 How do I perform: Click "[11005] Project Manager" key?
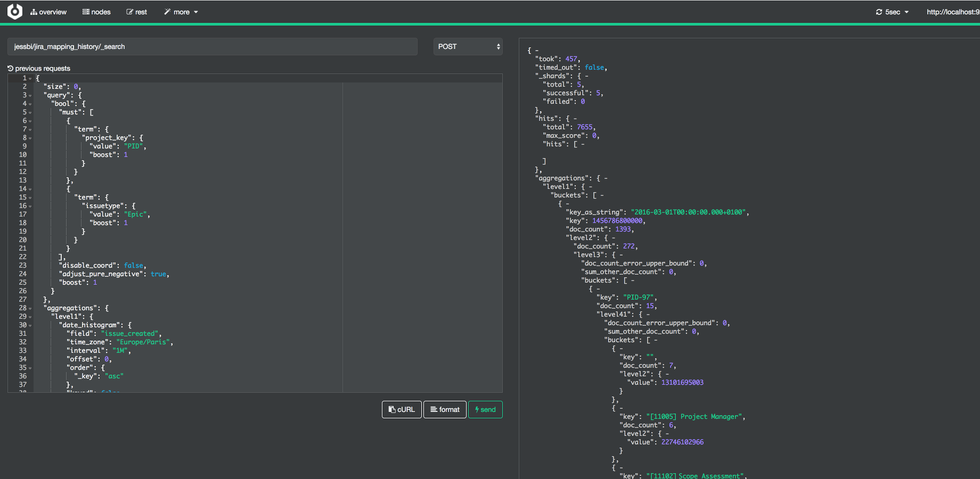pyautogui.click(x=694, y=417)
